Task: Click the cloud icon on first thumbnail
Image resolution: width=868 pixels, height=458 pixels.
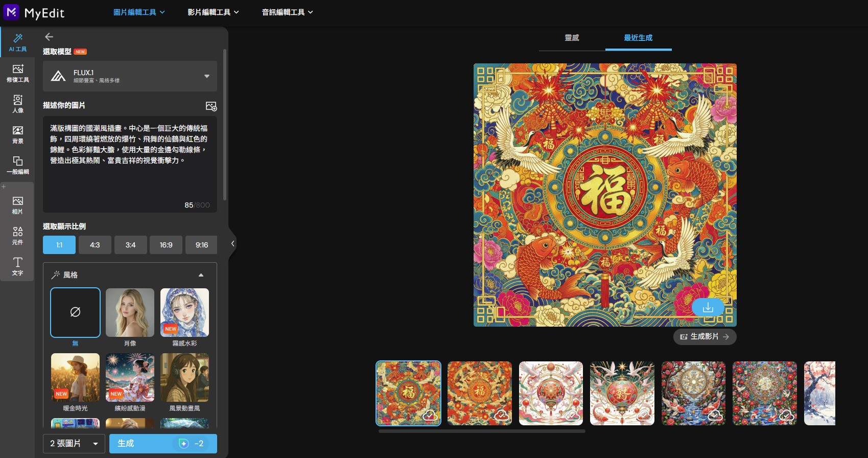Action: [429, 416]
